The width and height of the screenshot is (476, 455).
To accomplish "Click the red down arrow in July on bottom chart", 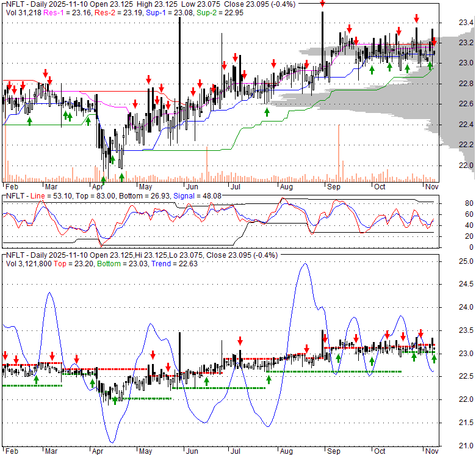I will [240, 341].
